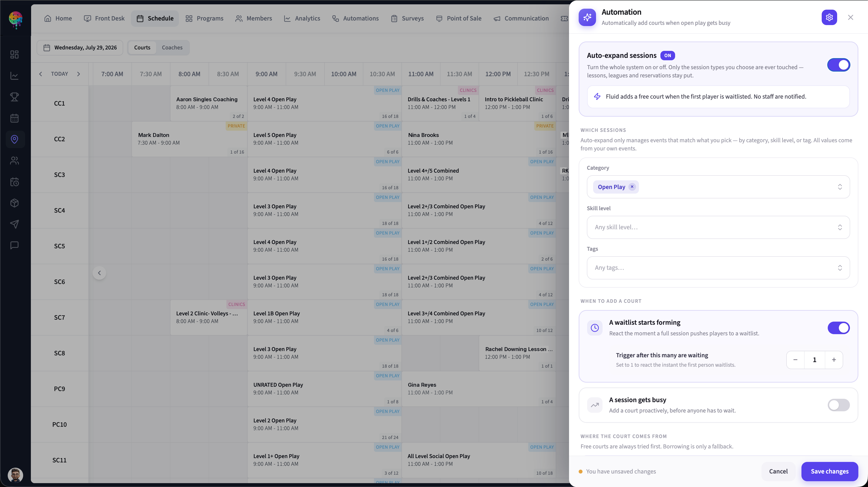Go to the next day with the right arrow
The width and height of the screenshot is (868, 487).
[x=79, y=74]
